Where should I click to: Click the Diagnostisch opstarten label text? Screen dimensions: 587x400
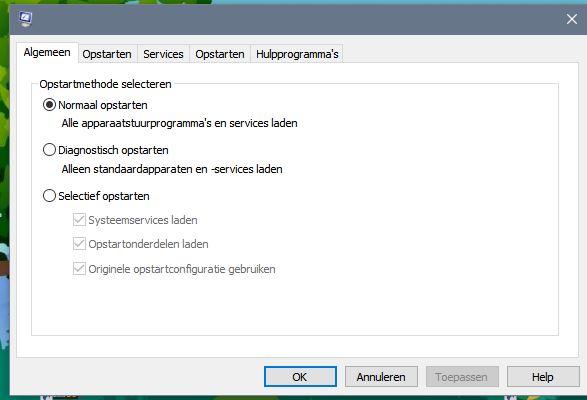[x=113, y=150]
